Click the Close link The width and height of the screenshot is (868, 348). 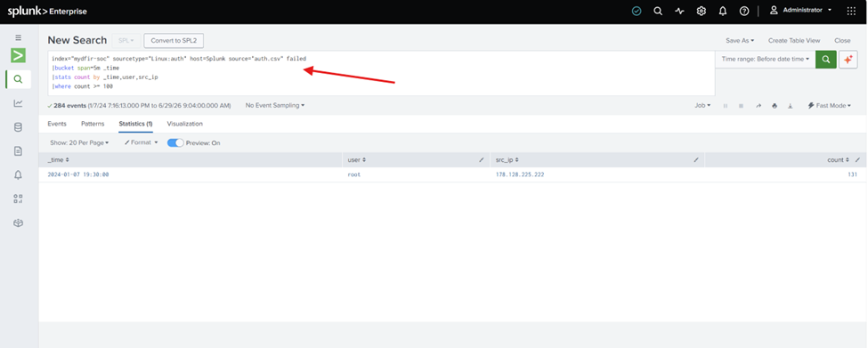(x=842, y=40)
